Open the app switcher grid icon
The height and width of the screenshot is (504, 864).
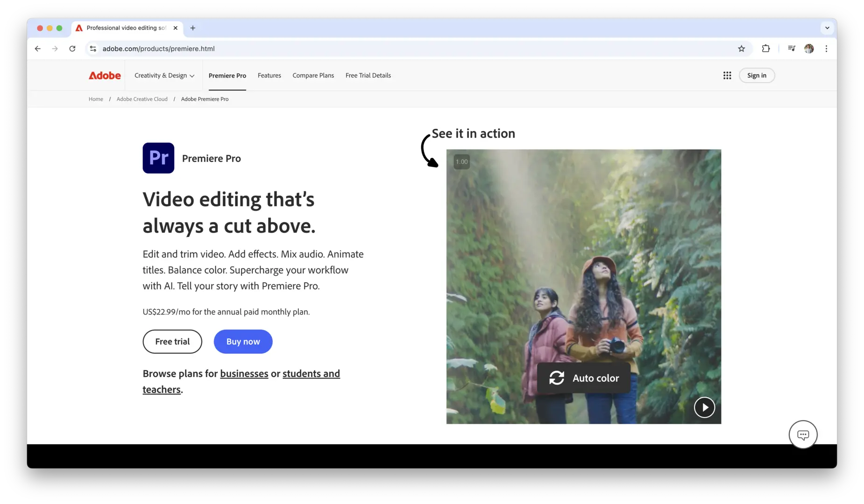click(727, 76)
